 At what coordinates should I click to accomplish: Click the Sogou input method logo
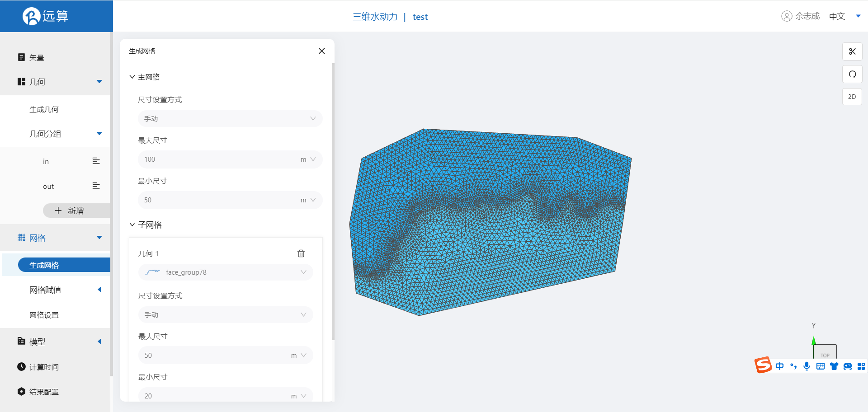coord(763,365)
